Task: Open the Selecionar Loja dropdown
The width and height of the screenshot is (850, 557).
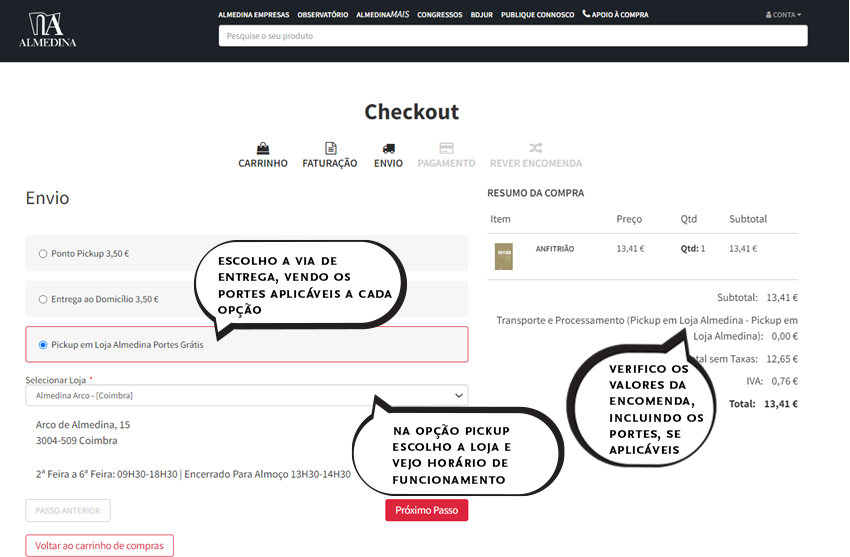Action: [x=246, y=396]
